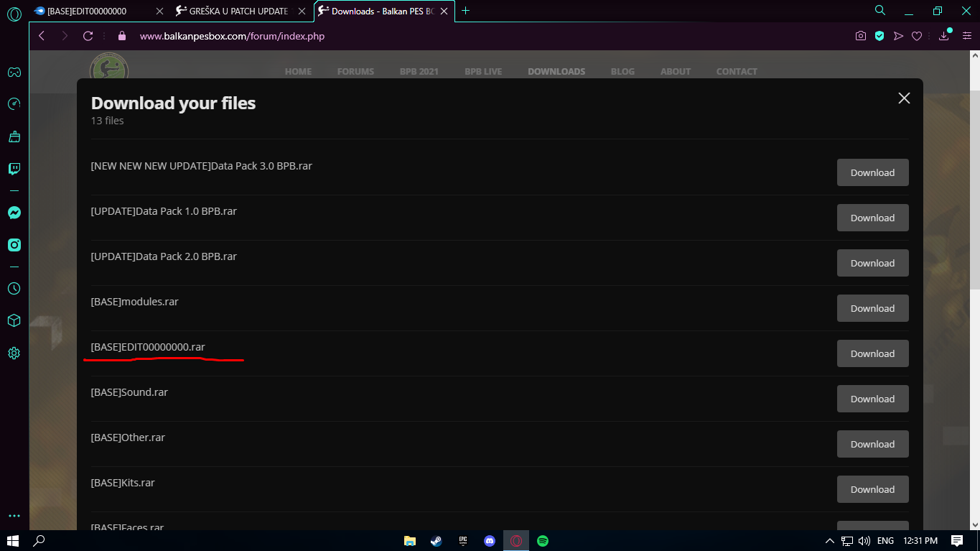
Task: Open browser downloads arrow icon
Action: pos(944,35)
